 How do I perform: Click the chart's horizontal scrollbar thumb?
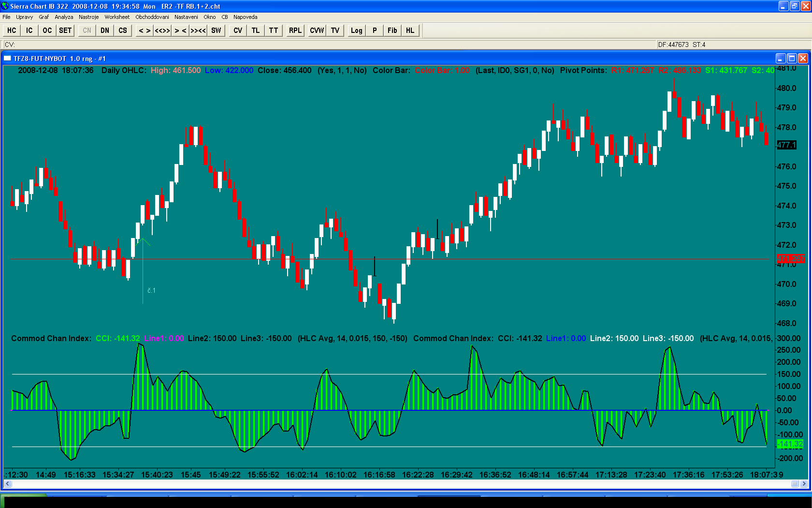tap(795, 483)
